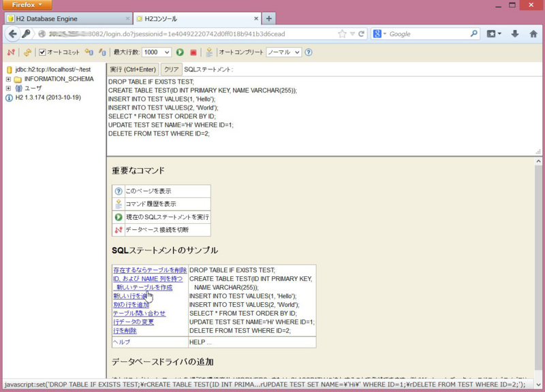The height and width of the screenshot is (392, 545).
Task: Go to home page icon
Action: coord(533,34)
